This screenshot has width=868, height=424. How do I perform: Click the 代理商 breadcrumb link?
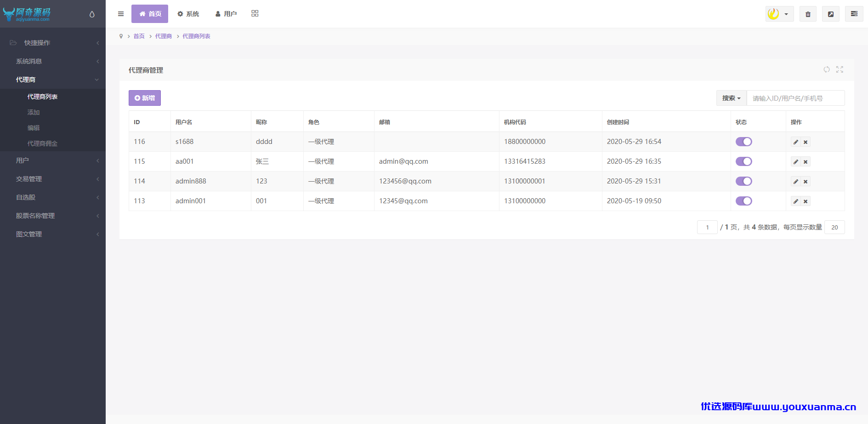pyautogui.click(x=164, y=36)
